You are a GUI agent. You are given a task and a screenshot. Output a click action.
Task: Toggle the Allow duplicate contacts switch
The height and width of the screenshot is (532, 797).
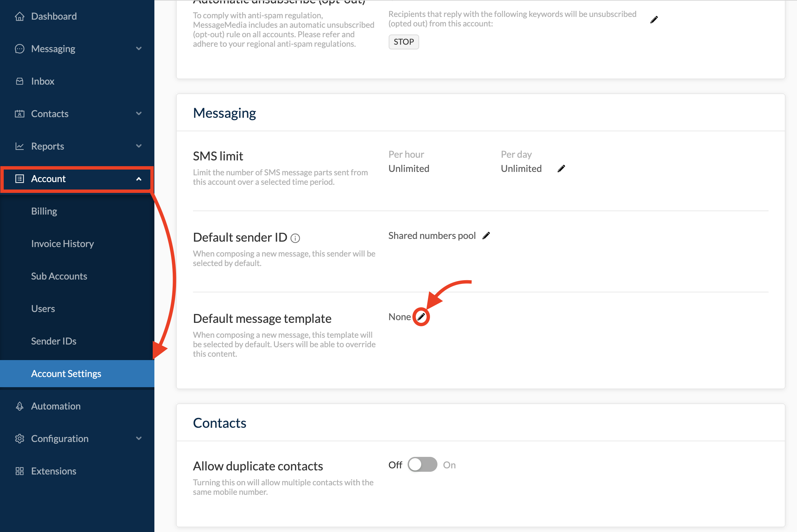[x=422, y=465]
